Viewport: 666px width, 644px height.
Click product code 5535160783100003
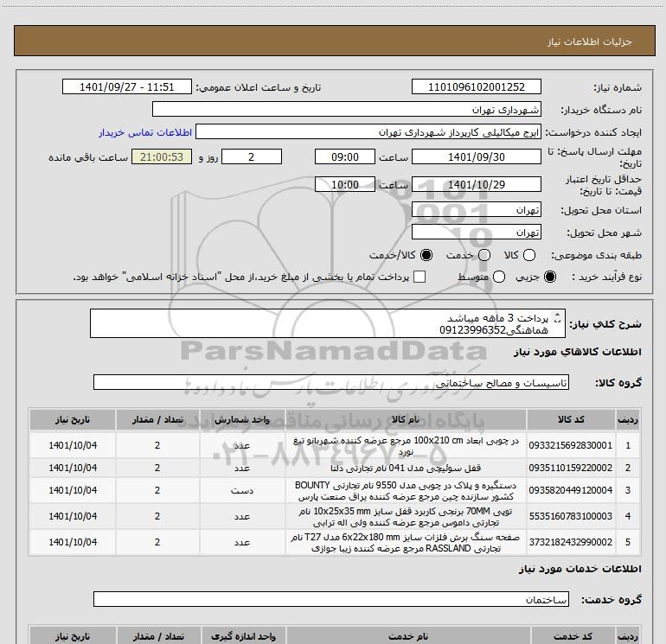pyautogui.click(x=571, y=516)
